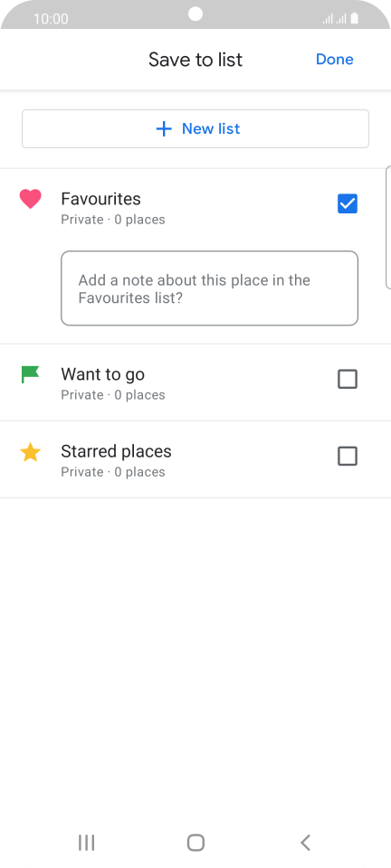Viewport: 391px width, 868px height.
Task: Tap the Android back arrow
Action: coord(305,843)
